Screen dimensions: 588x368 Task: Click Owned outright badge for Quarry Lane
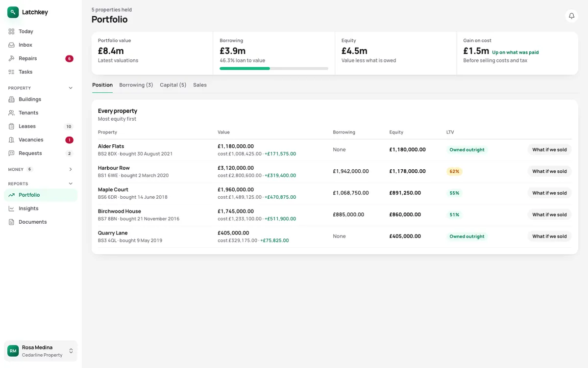[x=467, y=236]
